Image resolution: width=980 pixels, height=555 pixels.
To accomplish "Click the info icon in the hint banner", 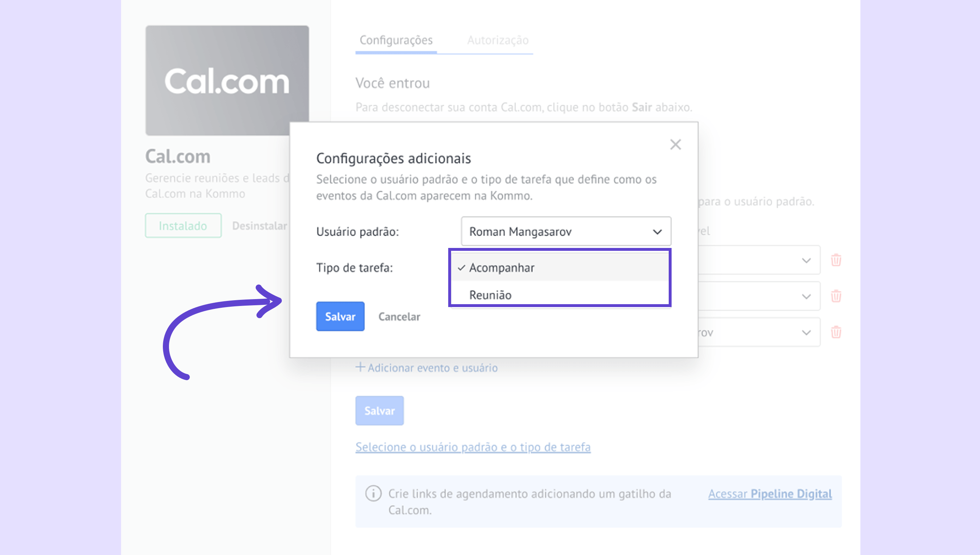I will pos(373,493).
